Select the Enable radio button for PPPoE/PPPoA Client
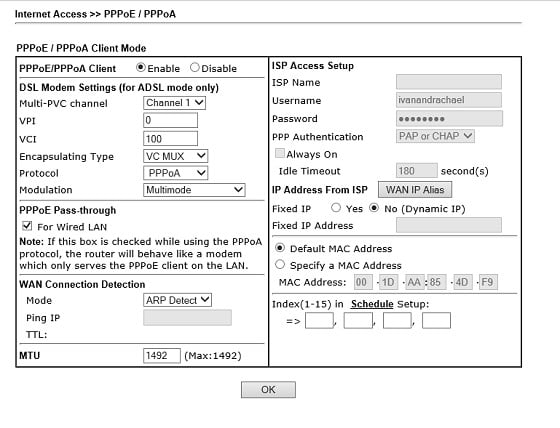The height and width of the screenshot is (428, 560). 141,67
